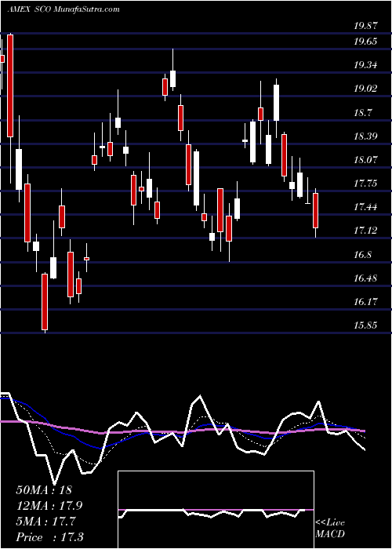Click the '12MA : 17.9' indicator text
Screen dimensions: 392x549
[x=49, y=506]
